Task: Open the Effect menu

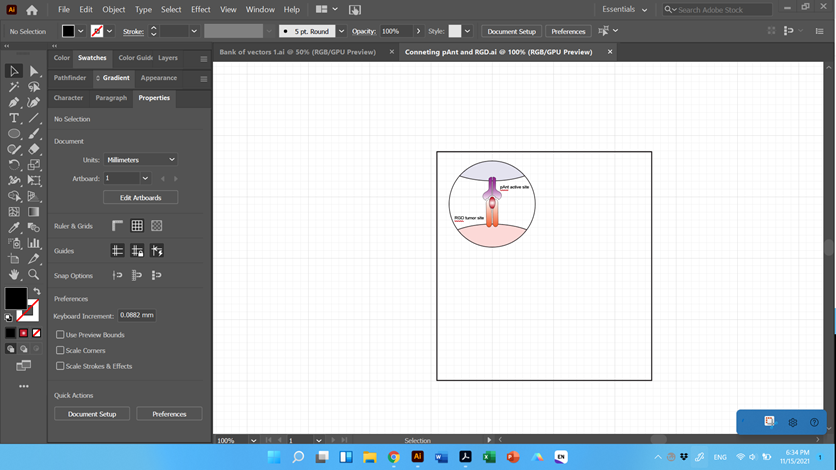Action: (x=200, y=10)
